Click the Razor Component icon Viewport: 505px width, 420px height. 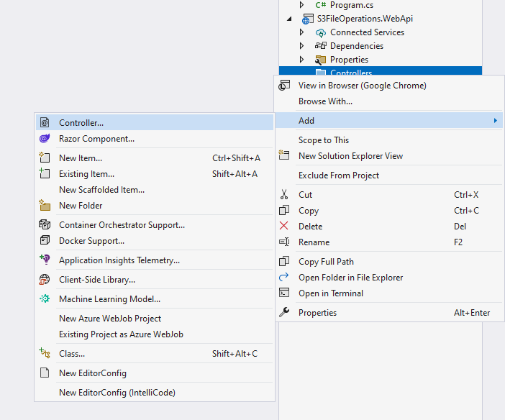click(45, 139)
